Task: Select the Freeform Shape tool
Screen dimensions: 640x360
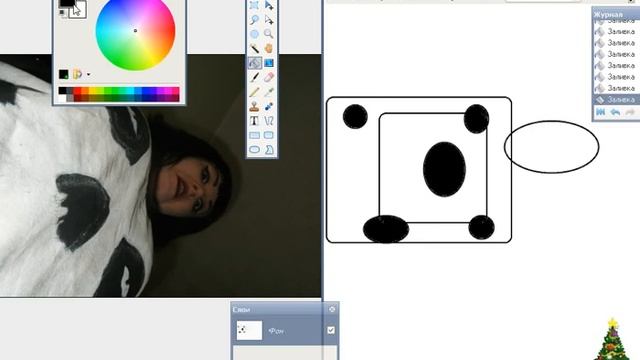Action: [x=269, y=149]
